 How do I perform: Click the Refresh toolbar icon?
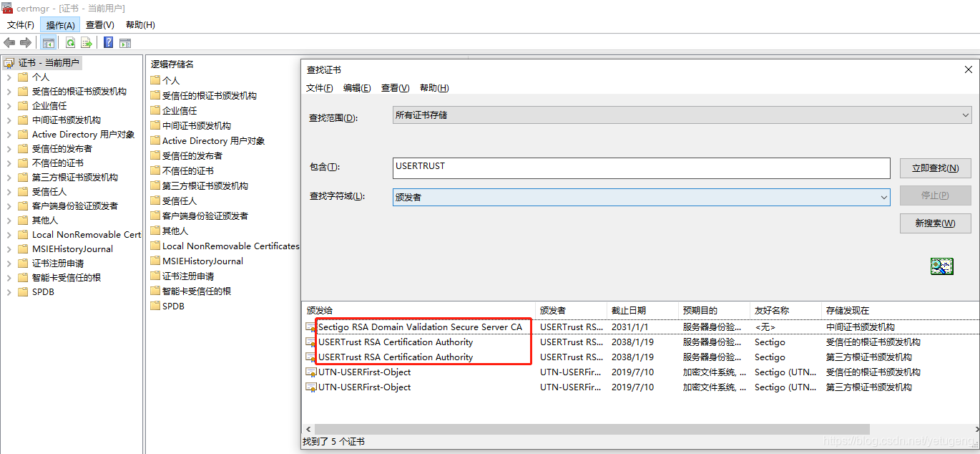70,42
